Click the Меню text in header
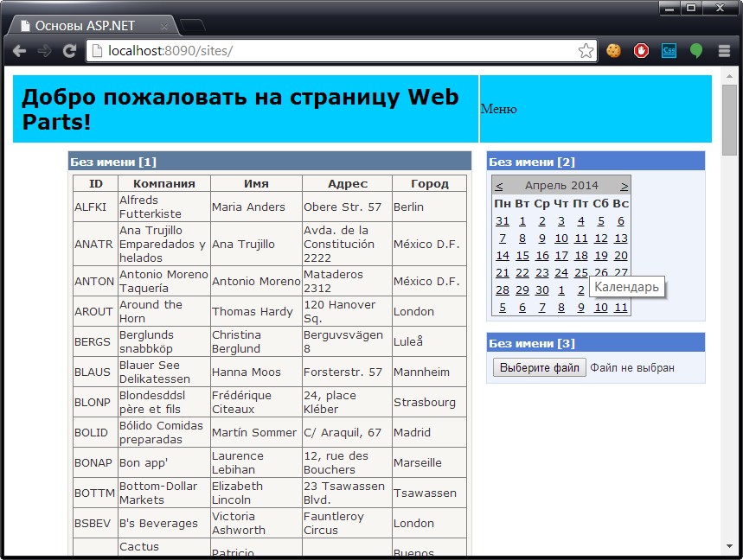 pyautogui.click(x=498, y=109)
